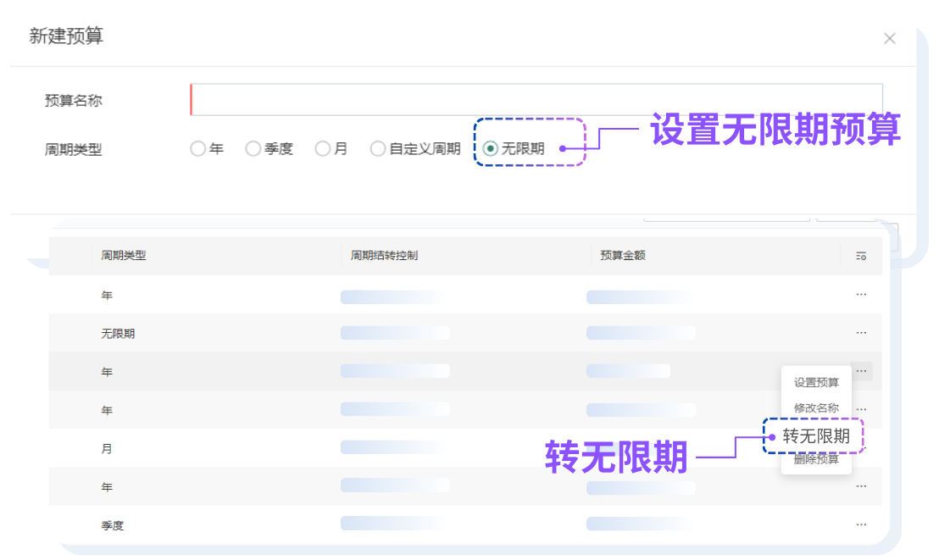Choose 删除预算 from the context menu
939x560 pixels.
coord(816,459)
